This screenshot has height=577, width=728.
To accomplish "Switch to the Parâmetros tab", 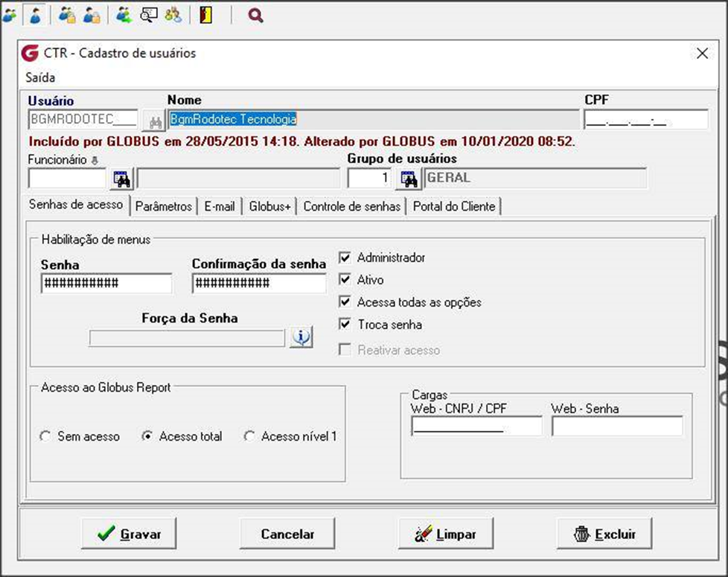I will tap(164, 206).
